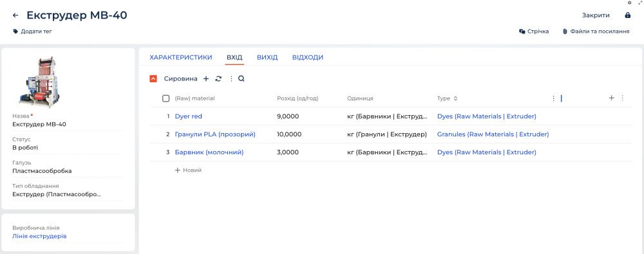
Task: Open the Dyes type link in the Dyer red row
Action: click(487, 116)
